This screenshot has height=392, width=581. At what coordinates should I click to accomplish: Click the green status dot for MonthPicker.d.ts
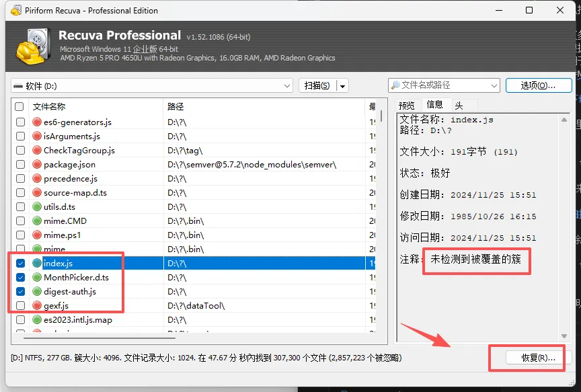[37, 277]
